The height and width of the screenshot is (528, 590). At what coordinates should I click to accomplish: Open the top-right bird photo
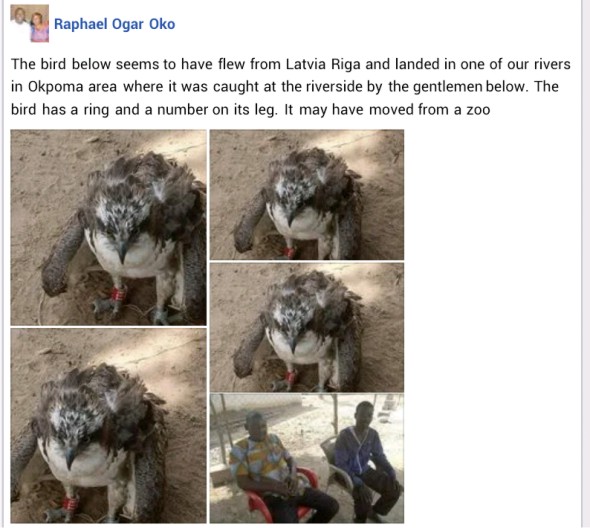(307, 195)
